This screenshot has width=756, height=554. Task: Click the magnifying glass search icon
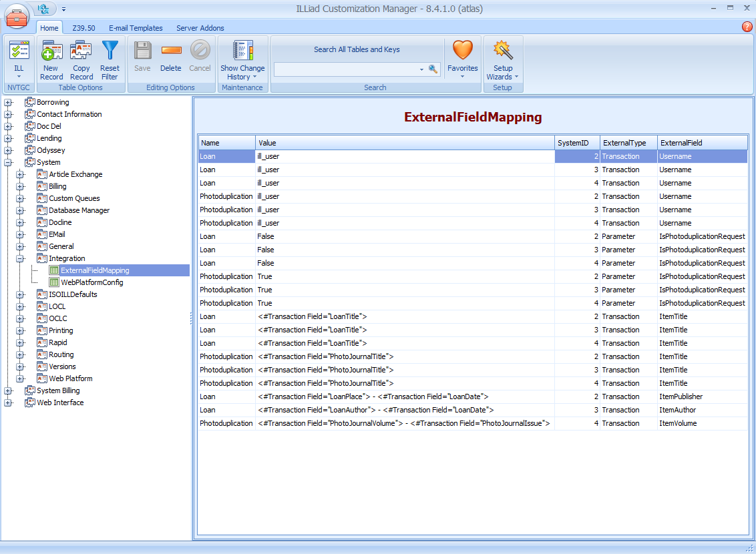point(433,69)
